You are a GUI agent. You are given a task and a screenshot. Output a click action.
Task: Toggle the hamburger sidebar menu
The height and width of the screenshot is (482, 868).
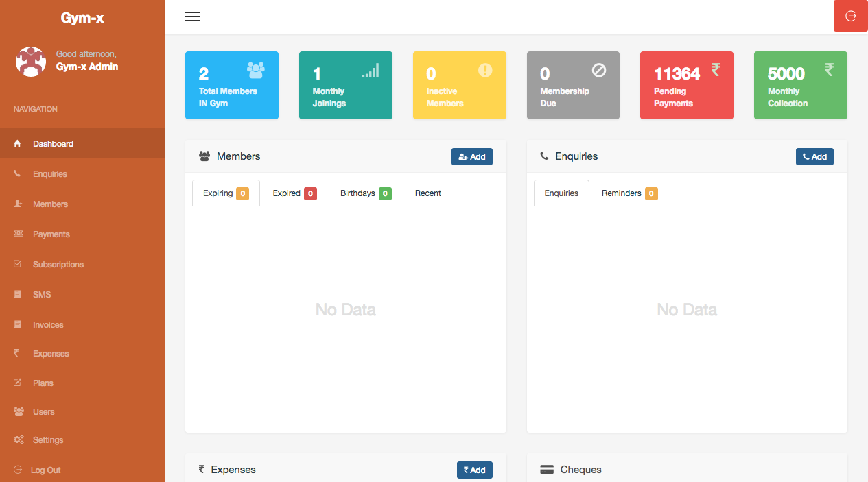click(x=193, y=17)
